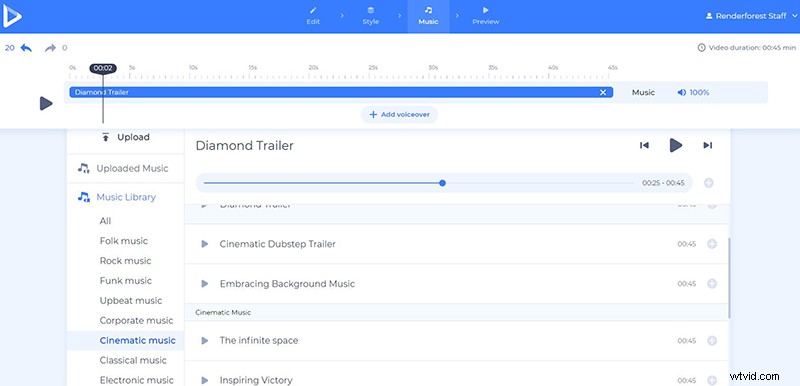
Task: Click the music volume speaker icon
Action: coord(681,92)
